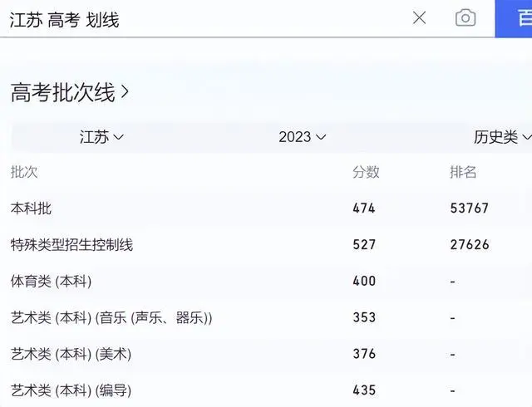Select the 艺术类 (本科) (编导) row label

point(71,390)
